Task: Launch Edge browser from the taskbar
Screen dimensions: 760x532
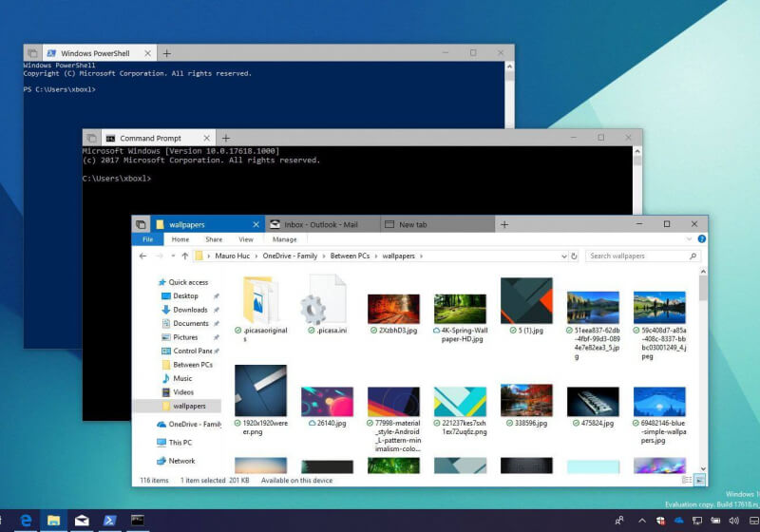Action: 26,520
